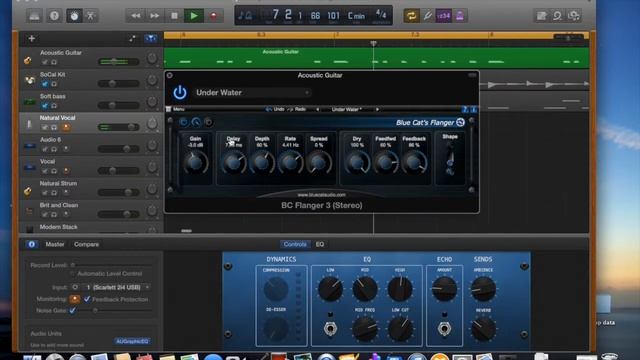Switch to the EQ tab
Image resolution: width=640 pixels, height=360 pixels.
320,244
